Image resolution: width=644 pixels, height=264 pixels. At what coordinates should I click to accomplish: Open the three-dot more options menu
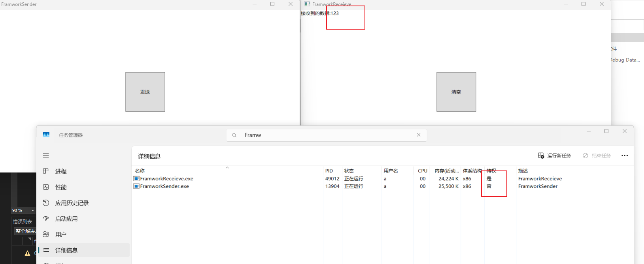[x=625, y=155]
